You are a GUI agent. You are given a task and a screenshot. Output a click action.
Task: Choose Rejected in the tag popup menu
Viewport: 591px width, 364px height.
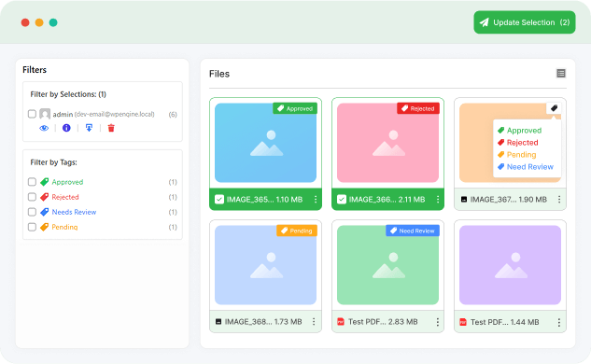(517, 143)
